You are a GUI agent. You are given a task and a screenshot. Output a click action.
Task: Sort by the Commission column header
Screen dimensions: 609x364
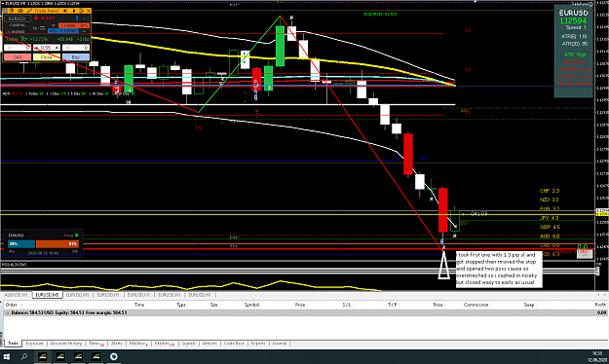[476, 305]
